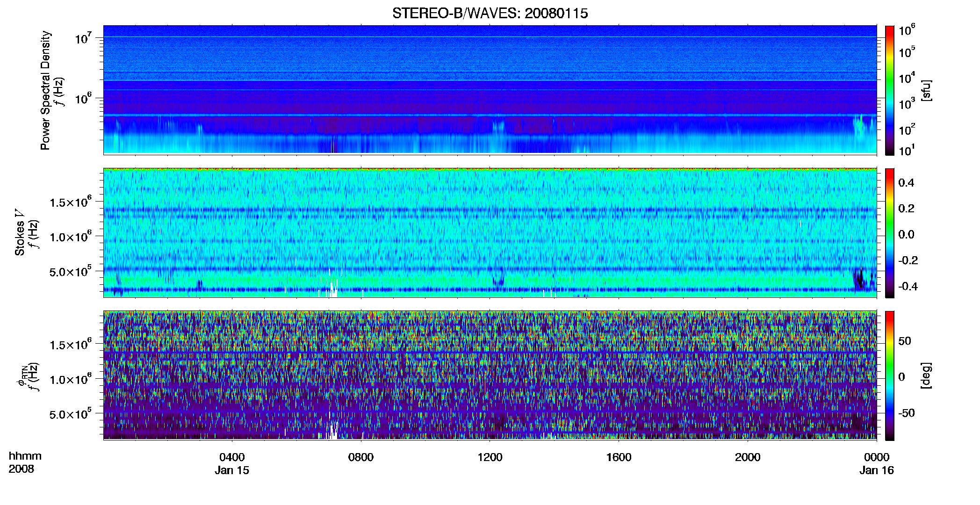Click 5.0×10^5 tick in Stokes V panel
980x505 pixels.
click(70, 271)
